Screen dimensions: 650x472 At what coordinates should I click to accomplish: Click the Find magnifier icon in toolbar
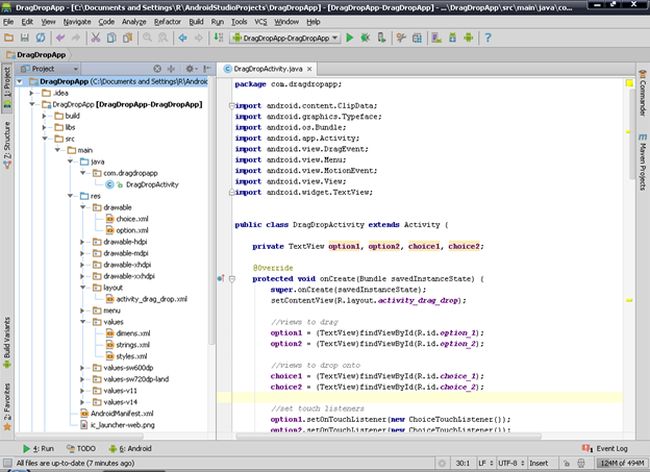point(148,38)
